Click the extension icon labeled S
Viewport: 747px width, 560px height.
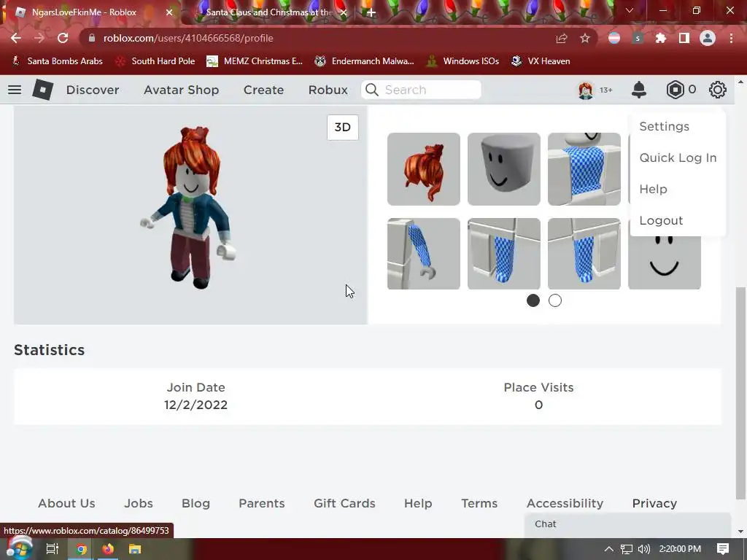(638, 38)
